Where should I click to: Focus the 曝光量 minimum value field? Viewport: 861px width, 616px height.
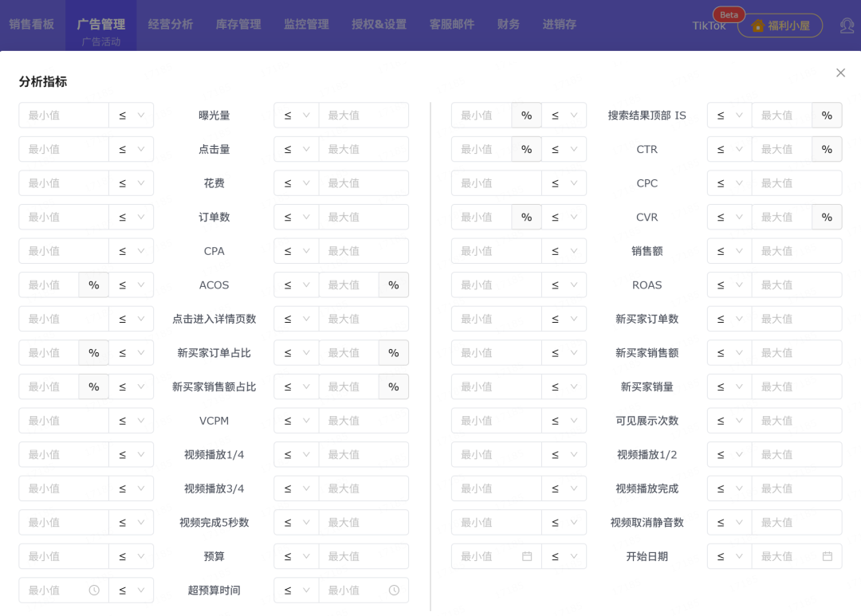click(64, 116)
